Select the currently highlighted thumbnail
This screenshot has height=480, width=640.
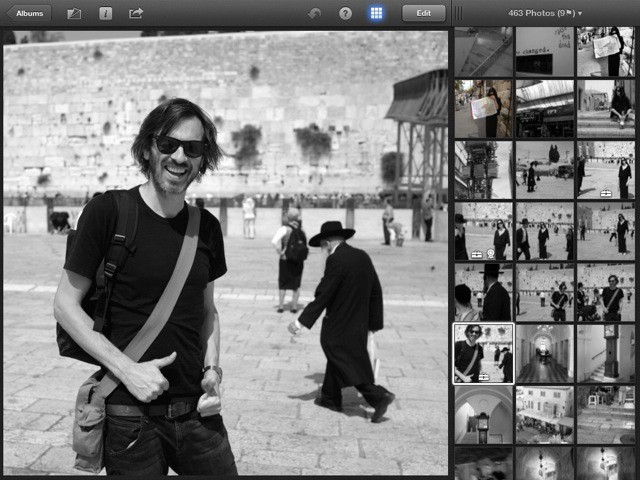pyautogui.click(x=483, y=353)
